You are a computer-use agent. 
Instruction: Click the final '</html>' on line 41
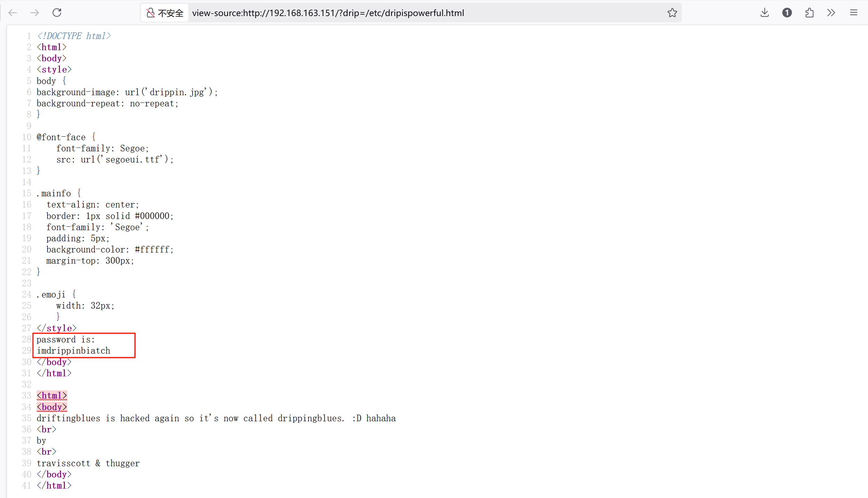(54, 485)
